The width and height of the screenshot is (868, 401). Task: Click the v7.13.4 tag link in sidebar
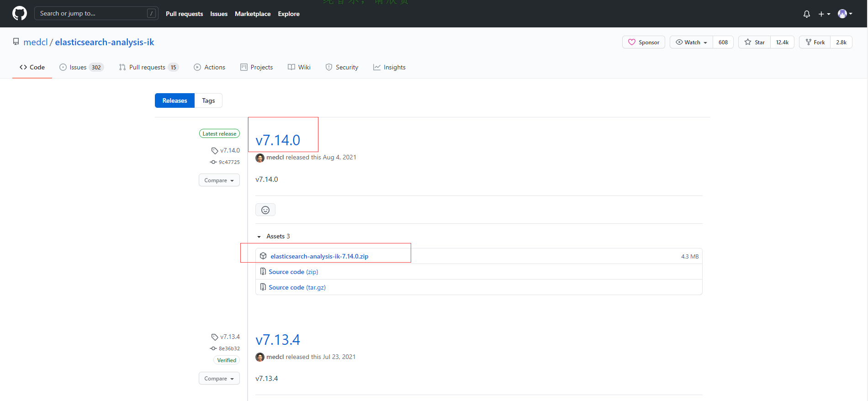pyautogui.click(x=226, y=337)
